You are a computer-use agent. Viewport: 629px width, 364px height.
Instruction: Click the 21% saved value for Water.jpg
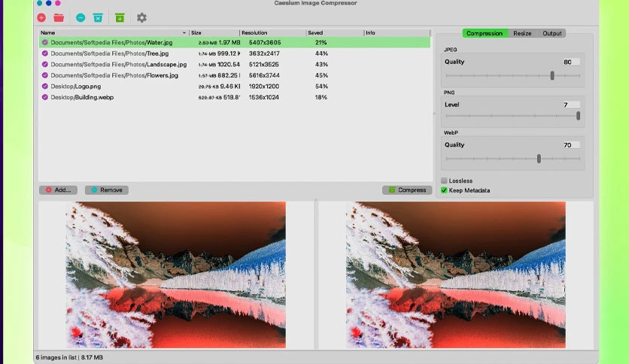321,43
